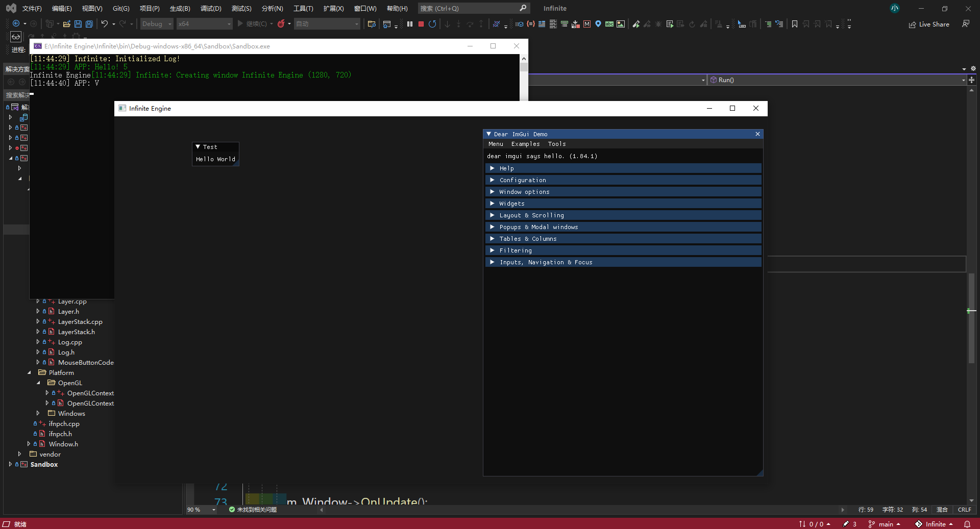Viewport: 980px width, 529px height.
Task: Click the Hot Reload flame icon
Action: click(x=281, y=24)
